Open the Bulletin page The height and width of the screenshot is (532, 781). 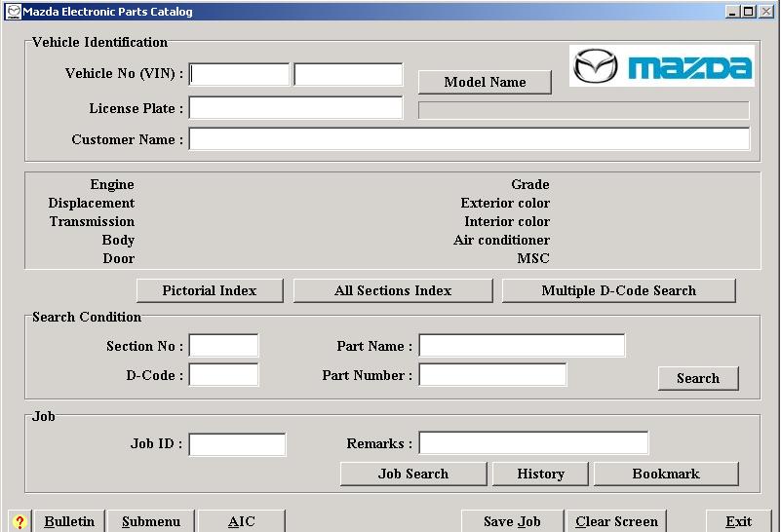tap(69, 521)
